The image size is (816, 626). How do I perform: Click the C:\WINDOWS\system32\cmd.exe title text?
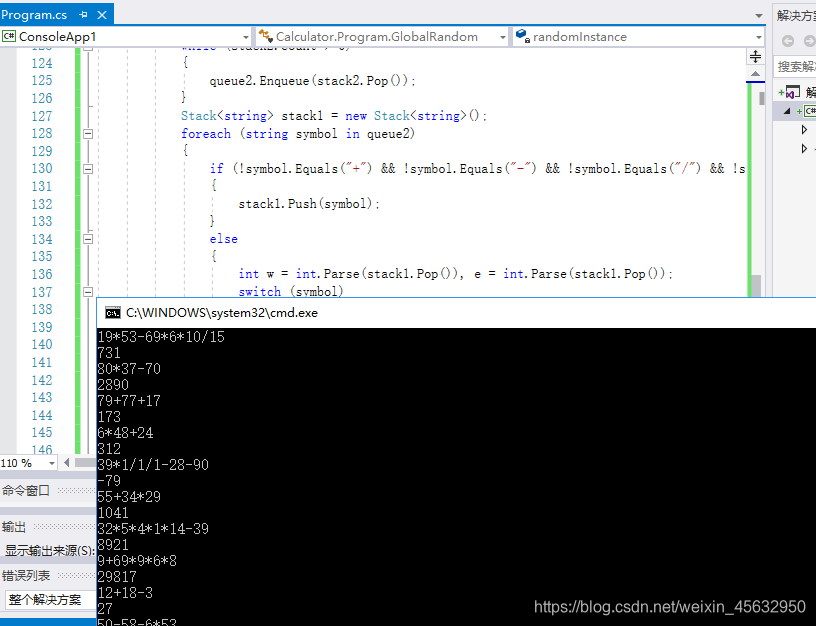click(x=222, y=313)
